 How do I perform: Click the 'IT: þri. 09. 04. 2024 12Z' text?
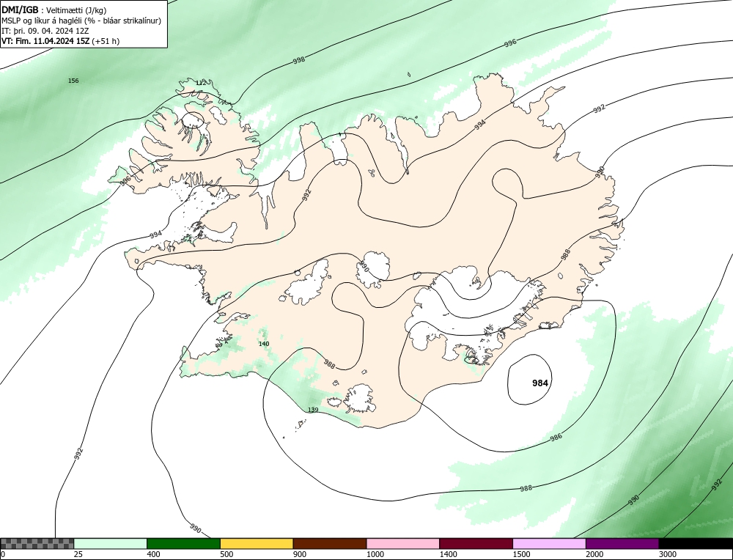(45, 31)
